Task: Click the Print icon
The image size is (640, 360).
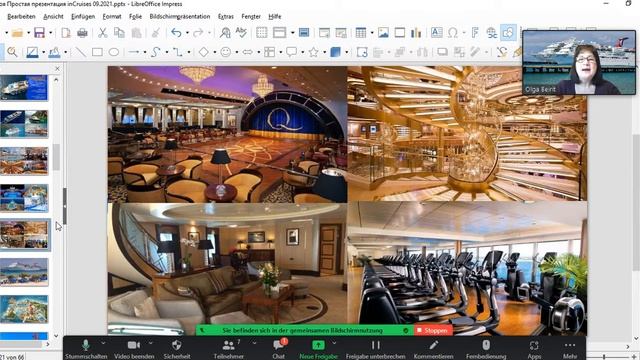Action: (82, 33)
